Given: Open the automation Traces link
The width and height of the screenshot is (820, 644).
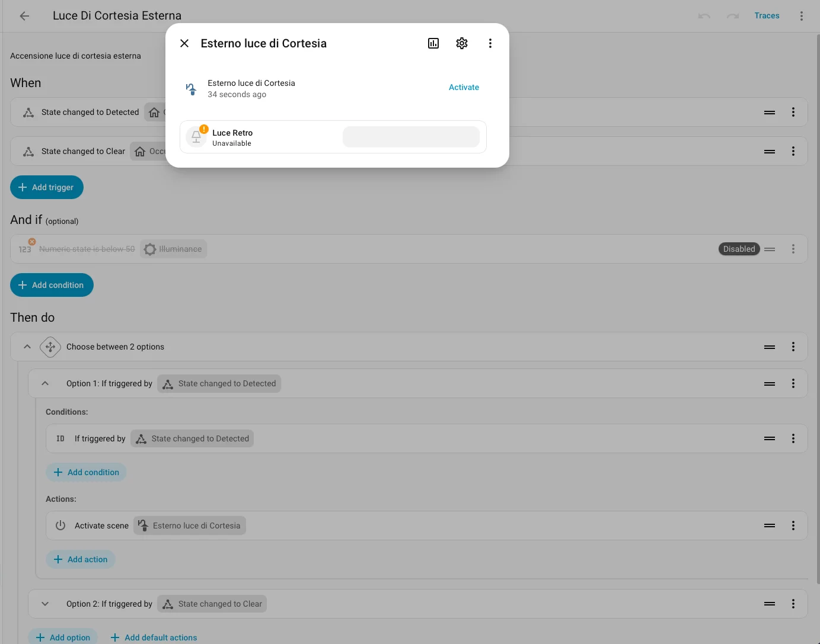Looking at the screenshot, I should [x=767, y=16].
